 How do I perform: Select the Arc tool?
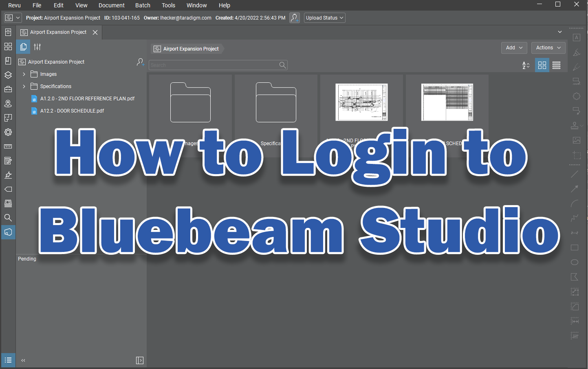(x=575, y=203)
